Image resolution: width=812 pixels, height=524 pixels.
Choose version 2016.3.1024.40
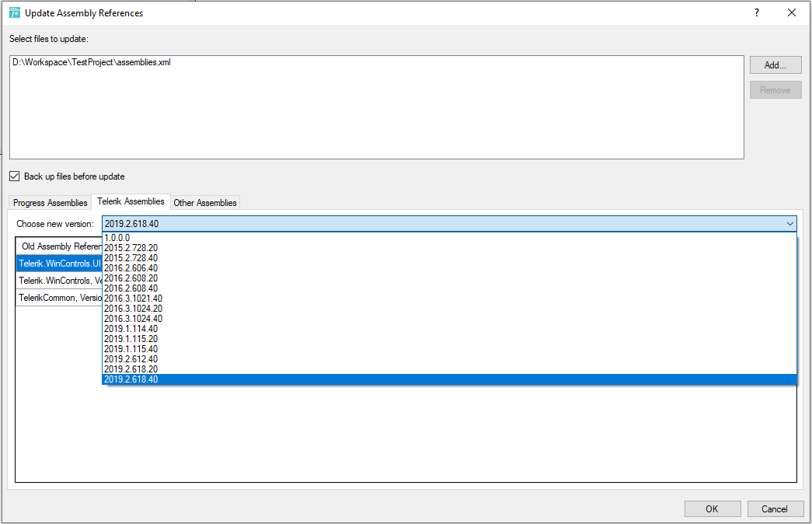(449, 319)
